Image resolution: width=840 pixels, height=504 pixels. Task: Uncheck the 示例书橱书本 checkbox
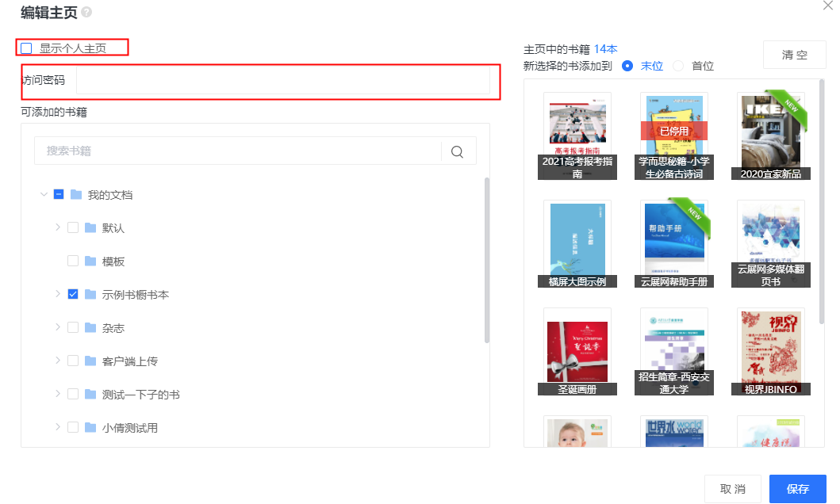73,294
